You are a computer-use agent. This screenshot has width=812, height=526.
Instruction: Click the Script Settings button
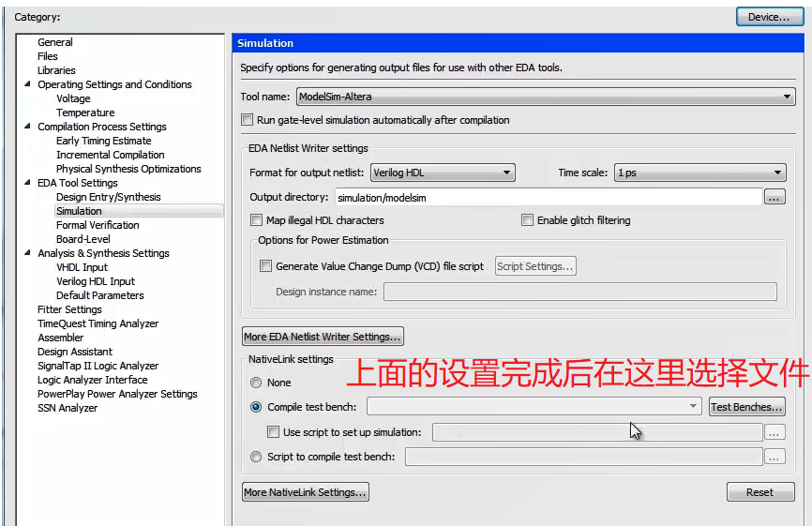point(535,266)
